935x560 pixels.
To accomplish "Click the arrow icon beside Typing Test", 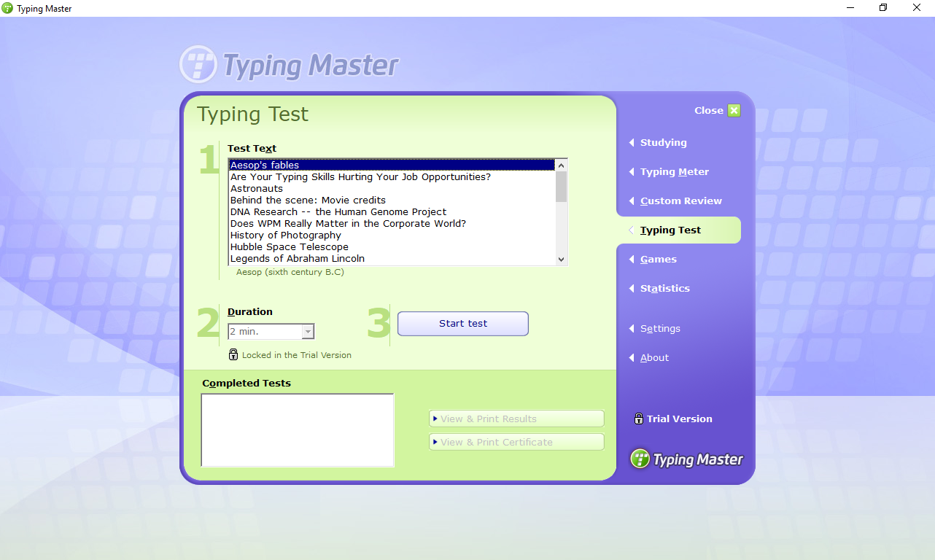I will [x=632, y=230].
